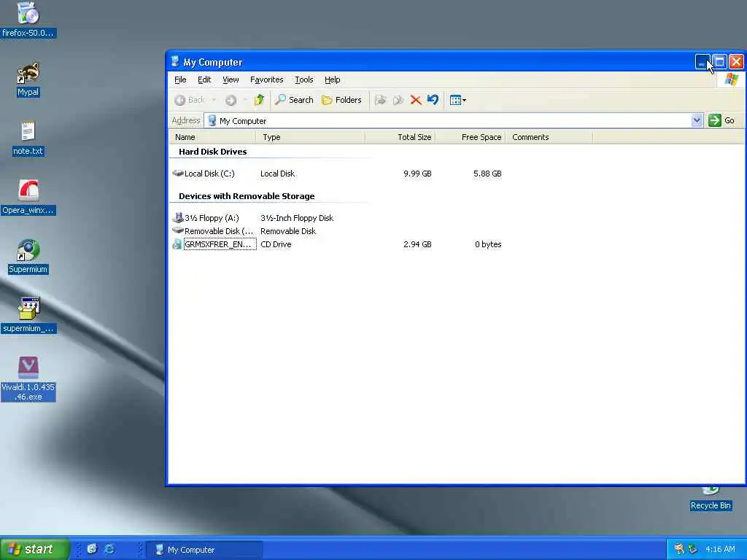
Task: Click the red Delete X icon
Action: click(415, 100)
